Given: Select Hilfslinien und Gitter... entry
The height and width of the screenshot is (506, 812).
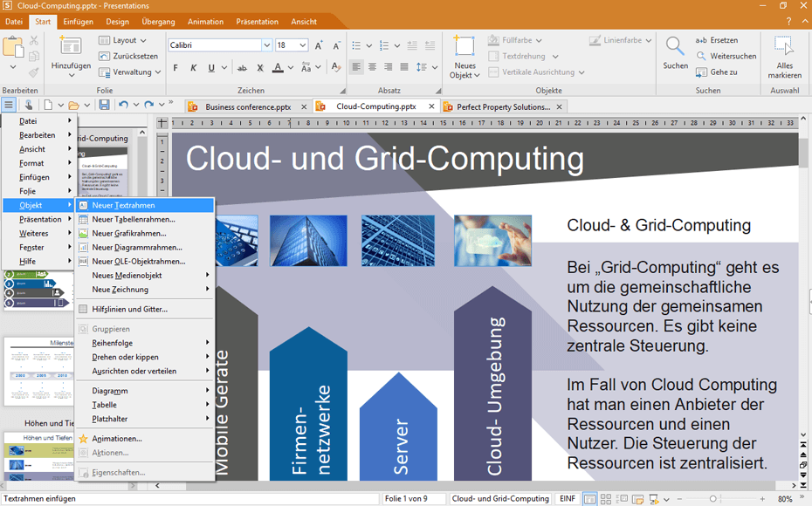Looking at the screenshot, I should [145, 309].
